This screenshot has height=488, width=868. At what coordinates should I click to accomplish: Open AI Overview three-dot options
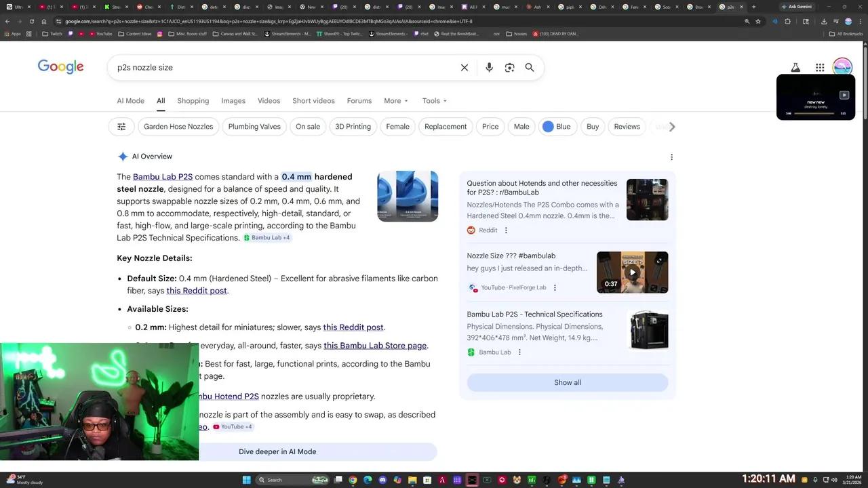coord(671,157)
